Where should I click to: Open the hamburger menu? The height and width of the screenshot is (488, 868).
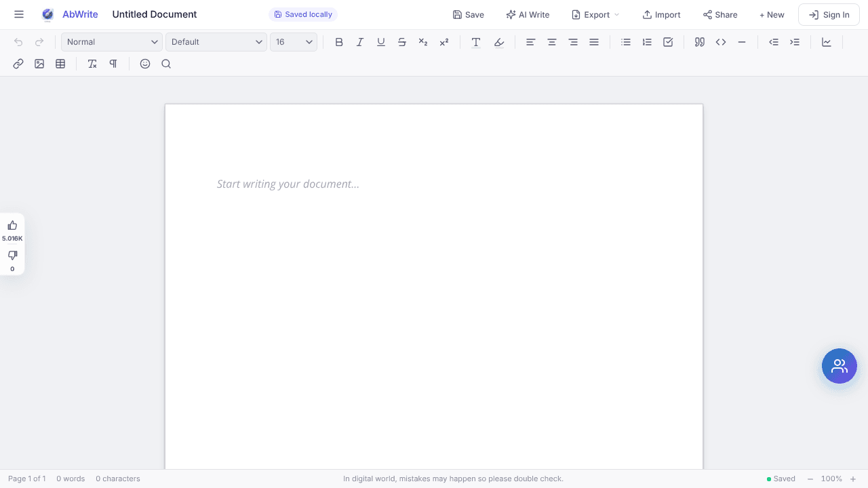[x=19, y=14]
